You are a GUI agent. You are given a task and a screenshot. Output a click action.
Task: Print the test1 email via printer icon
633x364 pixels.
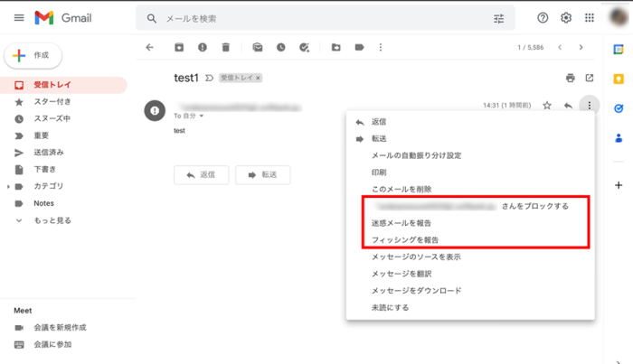tap(570, 79)
